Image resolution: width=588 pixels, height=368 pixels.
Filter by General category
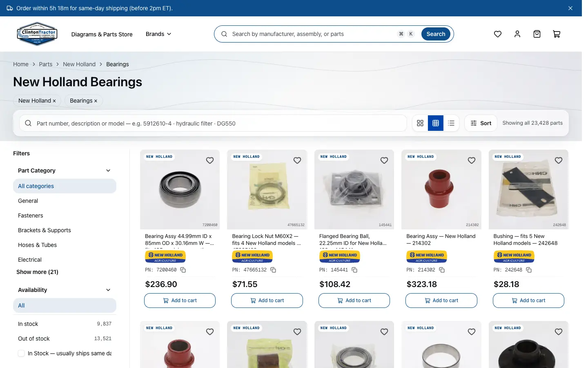(65, 201)
